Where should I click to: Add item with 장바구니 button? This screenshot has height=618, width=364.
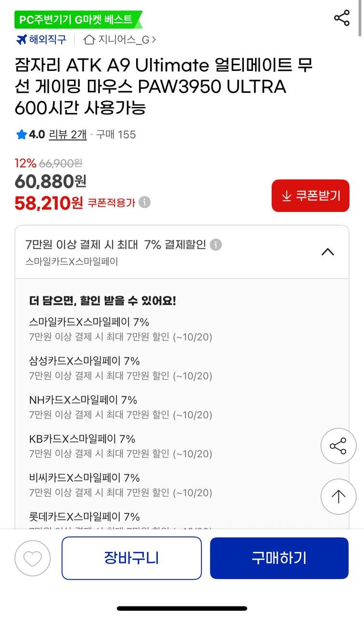tap(131, 558)
